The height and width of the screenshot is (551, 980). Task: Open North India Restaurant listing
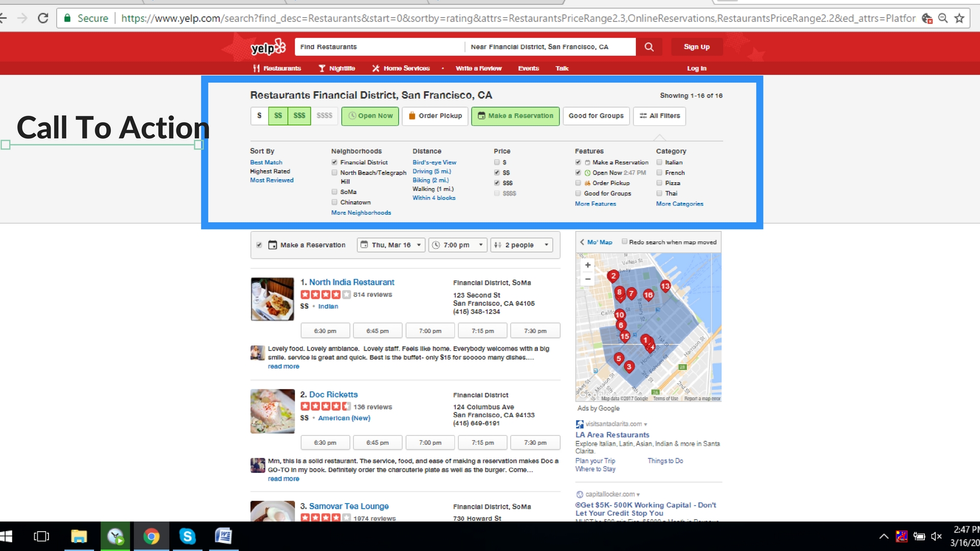[352, 282]
